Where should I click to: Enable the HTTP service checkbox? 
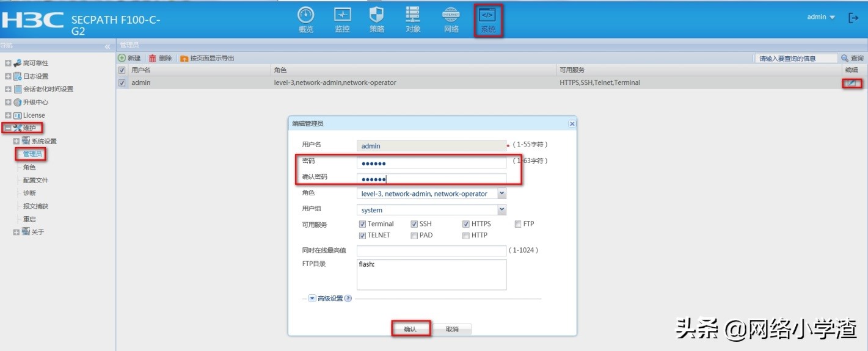coord(466,235)
